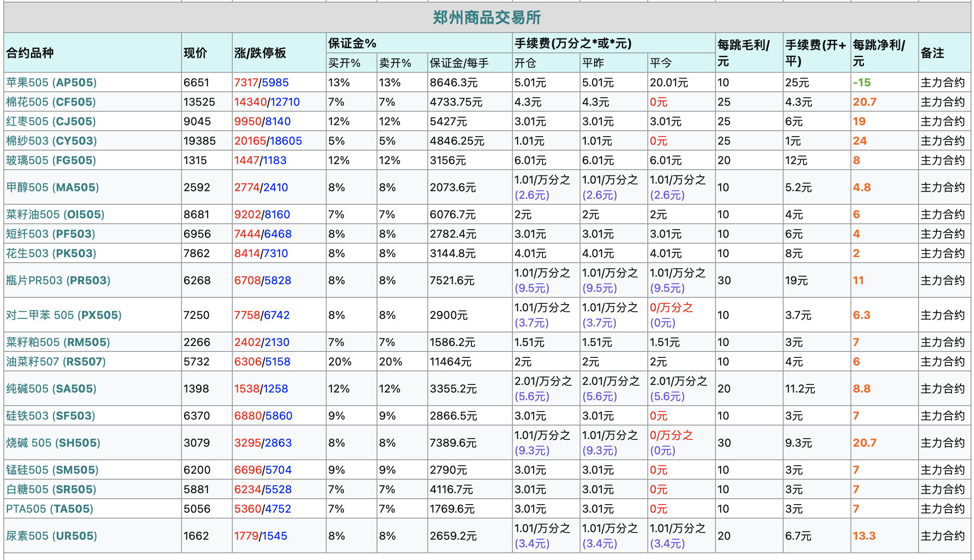
Task: Click the urea limit cell 1779/1545
Action: pyautogui.click(x=261, y=536)
